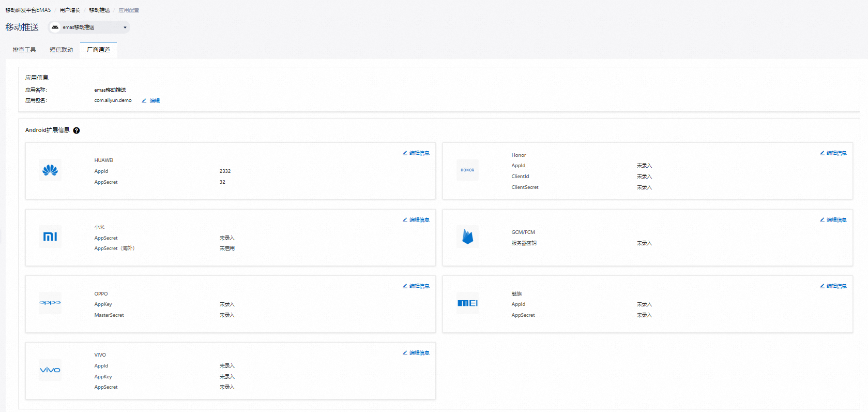868x412 pixels.
Task: Click 编辑信息 on the Honor card
Action: [x=833, y=153]
